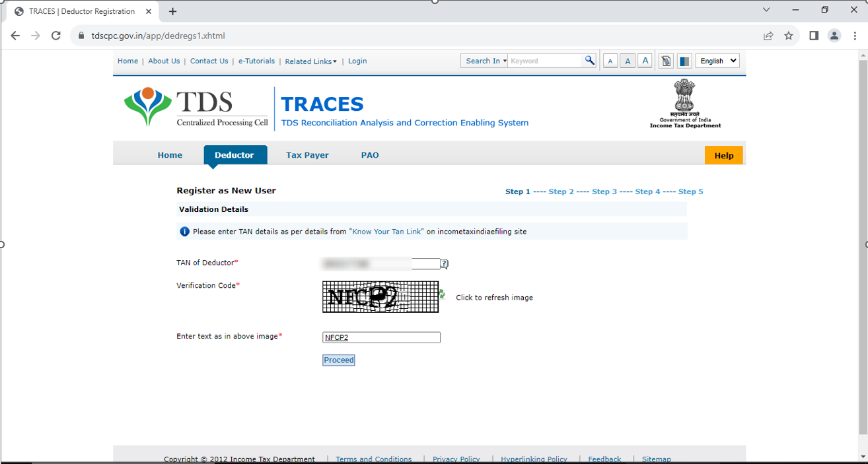Expand the Related Links menu
868x464 pixels.
click(x=310, y=61)
